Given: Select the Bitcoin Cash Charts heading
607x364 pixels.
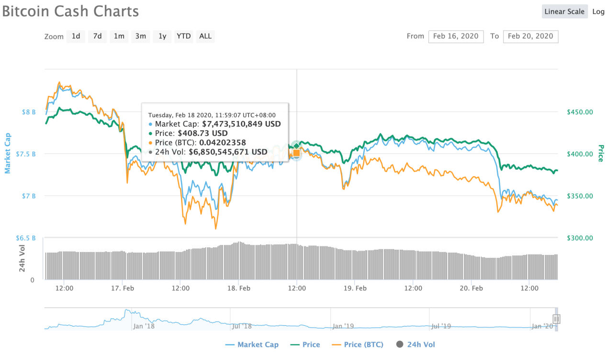Looking at the screenshot, I should pyautogui.click(x=70, y=11).
